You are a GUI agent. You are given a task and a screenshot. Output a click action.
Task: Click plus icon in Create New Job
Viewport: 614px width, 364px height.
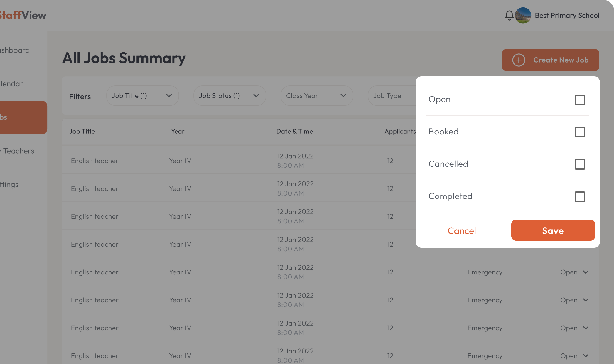pyautogui.click(x=519, y=60)
